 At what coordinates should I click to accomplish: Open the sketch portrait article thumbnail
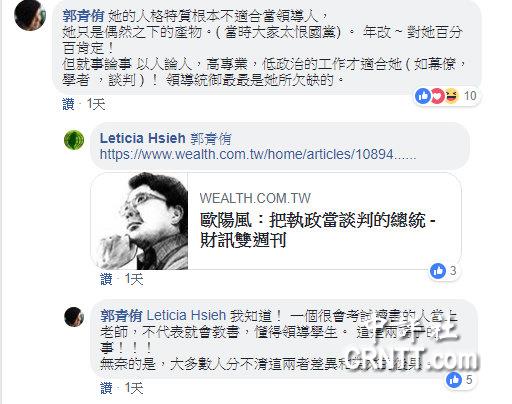pyautogui.click(x=139, y=221)
